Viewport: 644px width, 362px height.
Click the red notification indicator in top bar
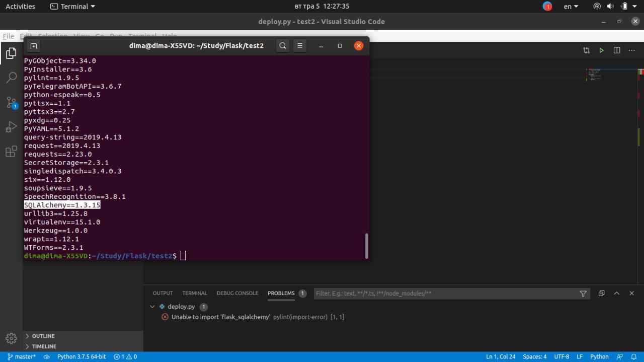[x=547, y=7]
